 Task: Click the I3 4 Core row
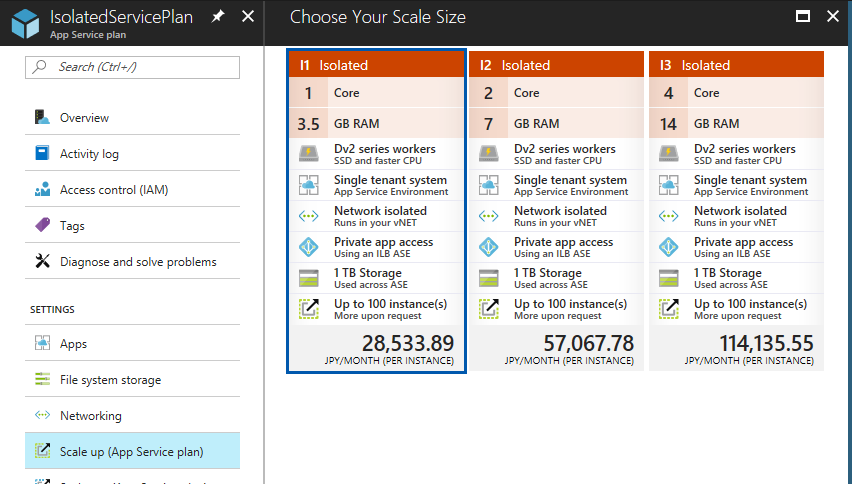[x=736, y=92]
